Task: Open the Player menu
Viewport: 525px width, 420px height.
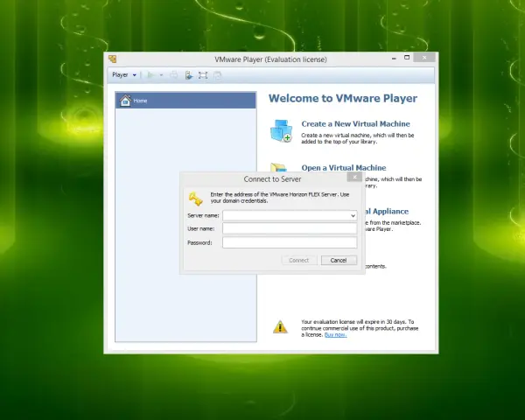Action: [124, 75]
